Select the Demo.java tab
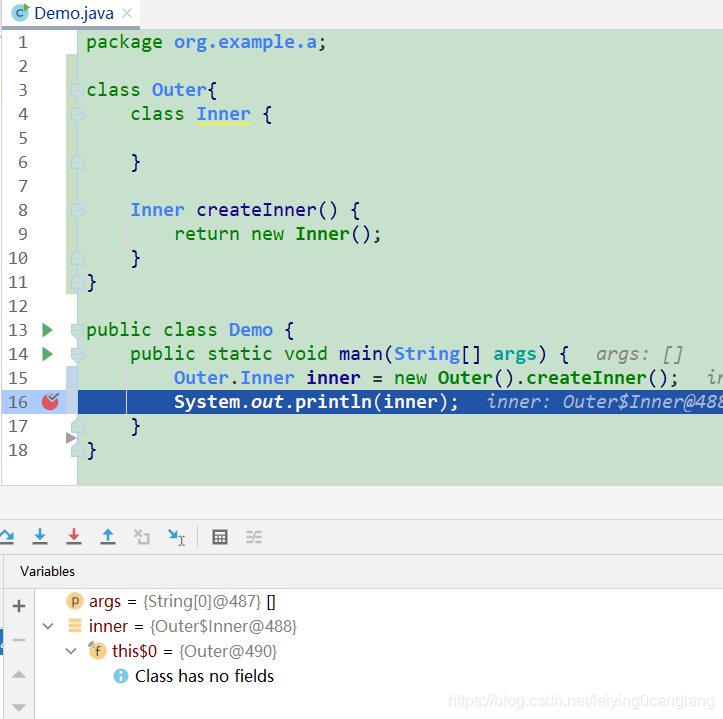The height and width of the screenshot is (719, 723). (71, 13)
